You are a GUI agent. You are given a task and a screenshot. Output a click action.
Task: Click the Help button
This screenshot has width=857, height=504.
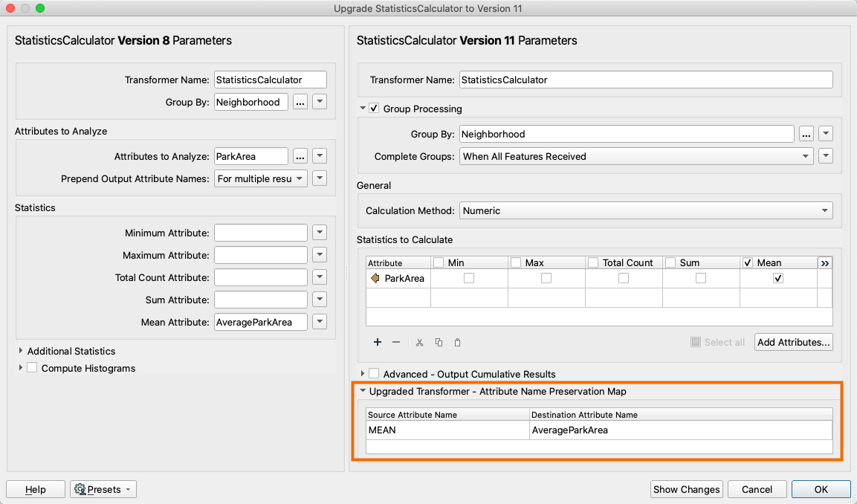pos(36,489)
